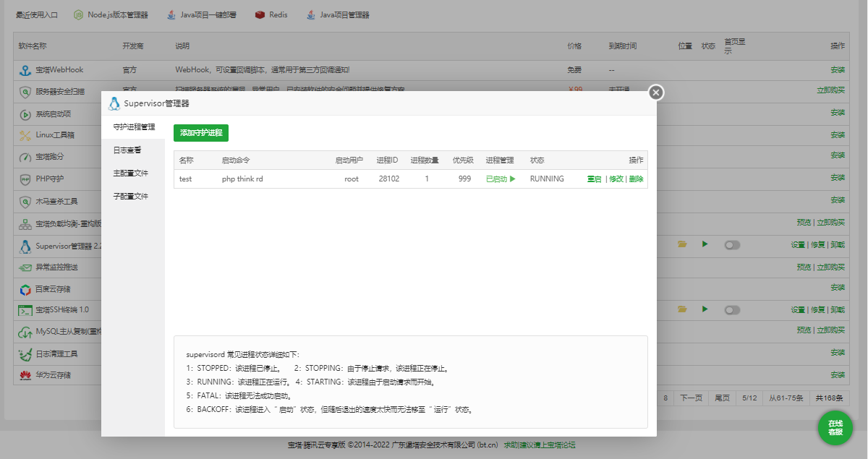868x459 pixels.
Task: Open 求助|建议请上宝塔论坛 footer link
Action: click(x=540, y=445)
